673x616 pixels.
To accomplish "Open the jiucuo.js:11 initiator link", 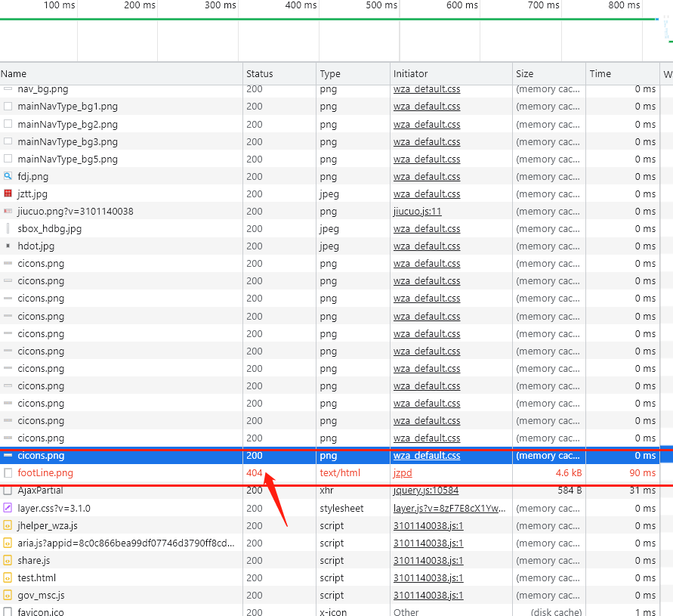I will pos(417,212).
